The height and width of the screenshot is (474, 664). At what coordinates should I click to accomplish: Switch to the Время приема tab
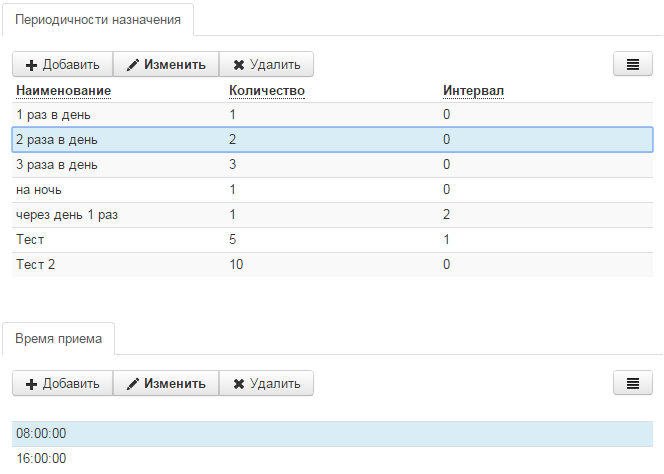point(58,339)
